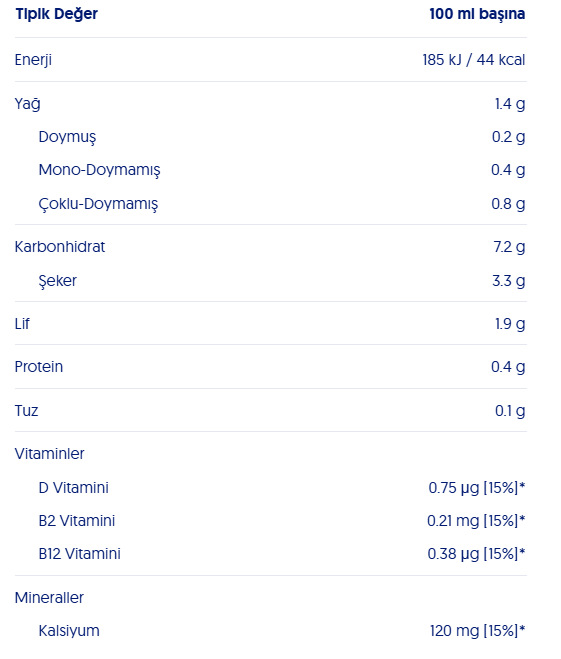The width and height of the screenshot is (561, 659).
Task: Click the Yağ row label
Action: pyautogui.click(x=28, y=104)
